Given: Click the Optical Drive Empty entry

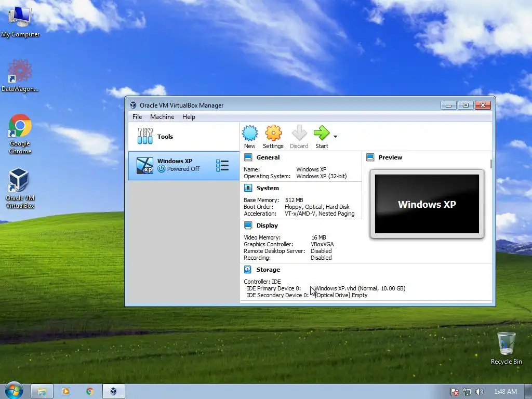Looking at the screenshot, I should tap(341, 295).
